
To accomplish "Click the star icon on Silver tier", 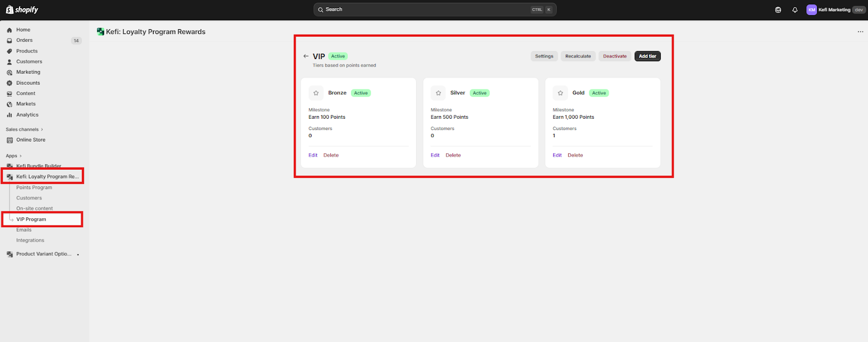I will [438, 93].
